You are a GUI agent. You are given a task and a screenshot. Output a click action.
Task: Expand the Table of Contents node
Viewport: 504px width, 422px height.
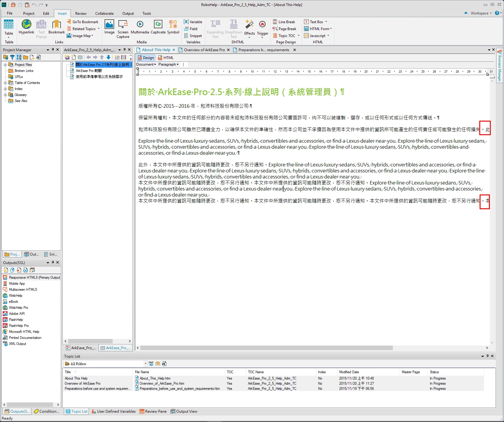(x=5, y=83)
